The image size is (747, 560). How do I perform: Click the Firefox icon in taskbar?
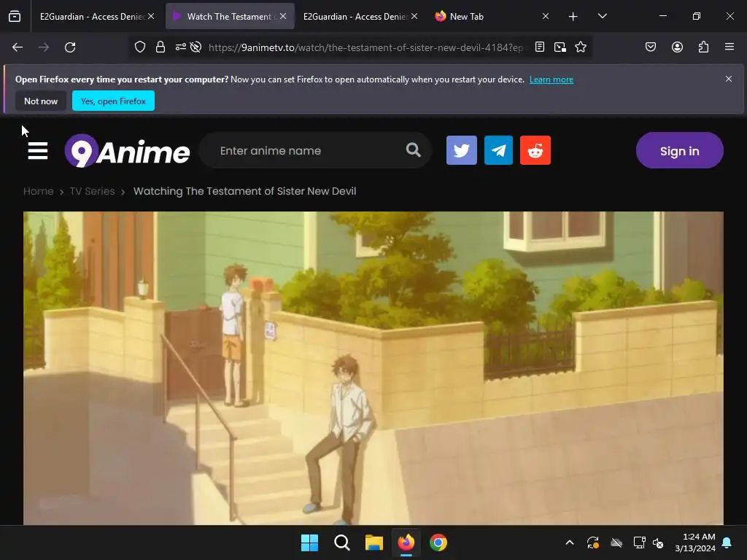pyautogui.click(x=406, y=542)
